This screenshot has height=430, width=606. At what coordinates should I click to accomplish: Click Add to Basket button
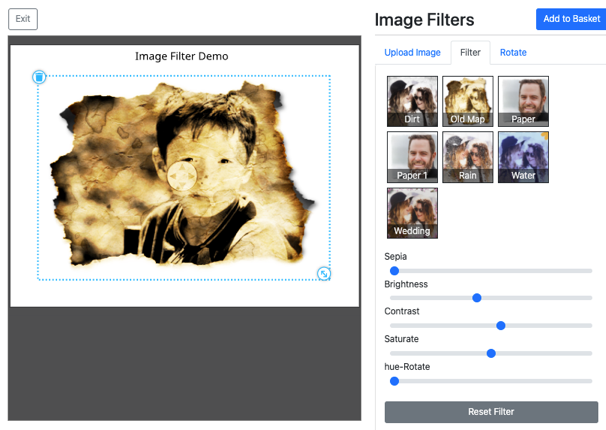(x=571, y=19)
